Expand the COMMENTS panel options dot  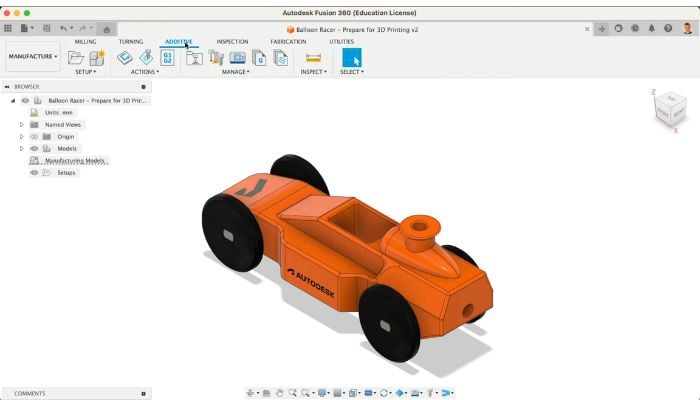pos(143,393)
